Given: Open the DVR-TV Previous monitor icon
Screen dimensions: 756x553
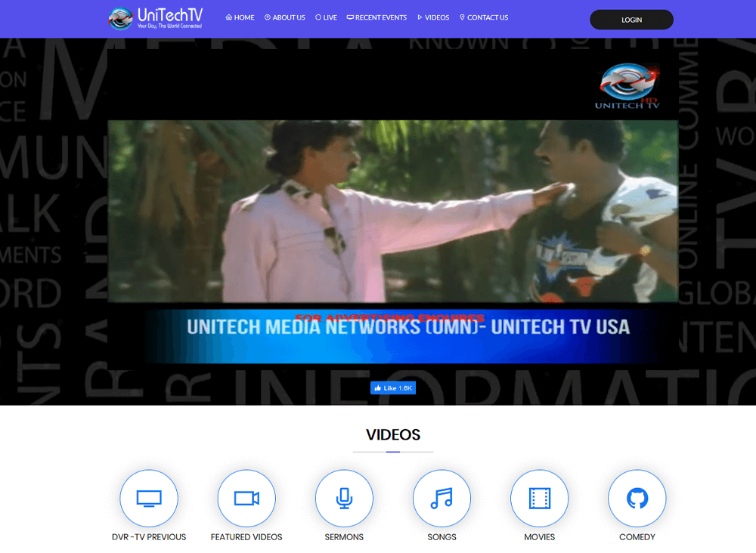Looking at the screenshot, I should click(149, 499).
